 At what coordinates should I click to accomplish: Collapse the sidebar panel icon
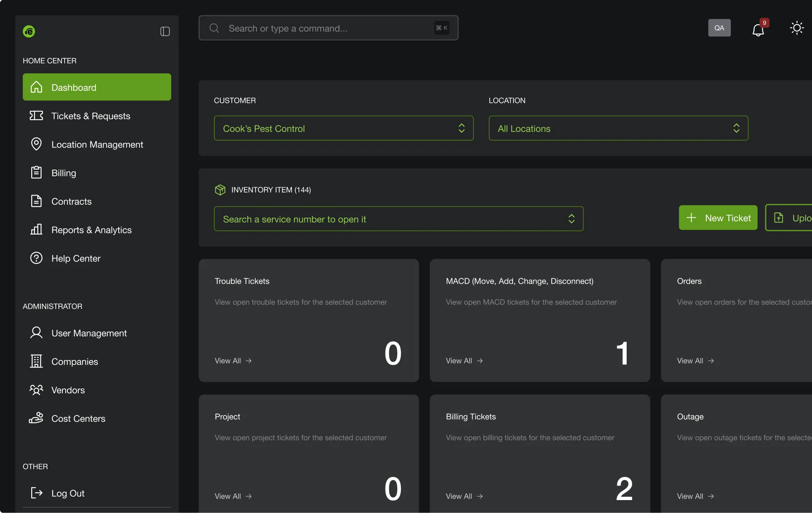pyautogui.click(x=165, y=31)
